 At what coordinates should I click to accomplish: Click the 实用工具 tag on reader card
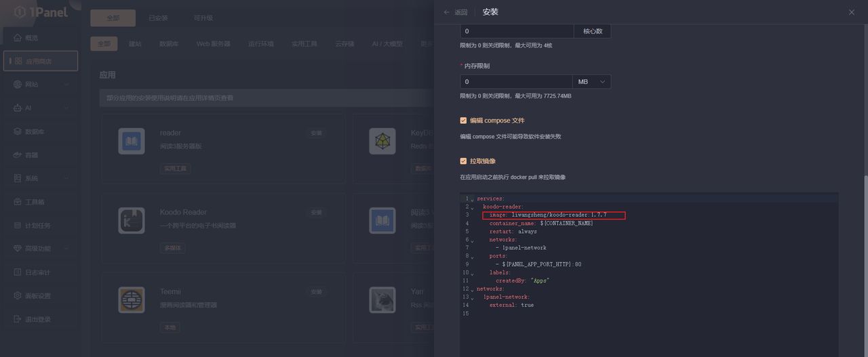coord(175,169)
